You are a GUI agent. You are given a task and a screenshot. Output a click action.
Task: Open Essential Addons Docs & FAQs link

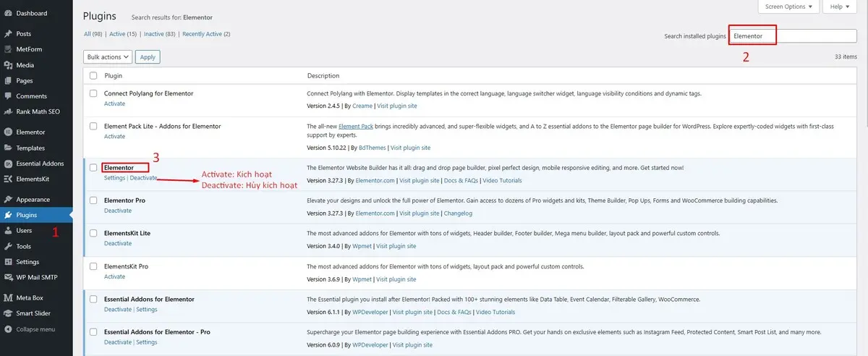click(x=454, y=312)
